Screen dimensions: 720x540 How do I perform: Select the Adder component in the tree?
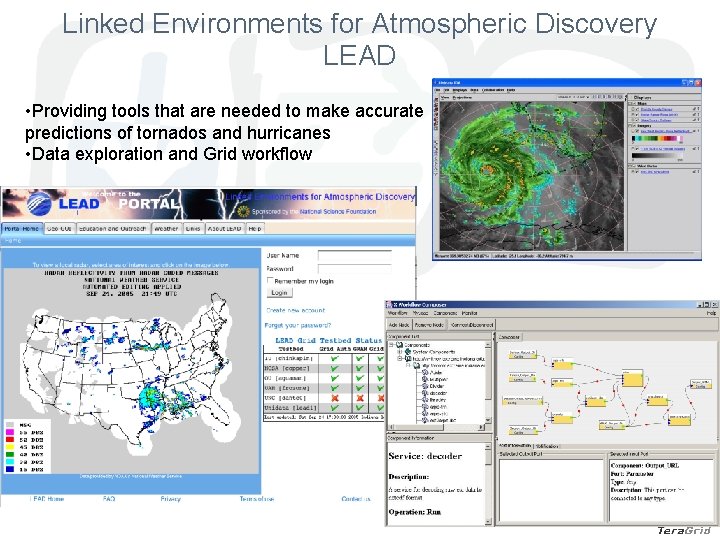pos(435,373)
